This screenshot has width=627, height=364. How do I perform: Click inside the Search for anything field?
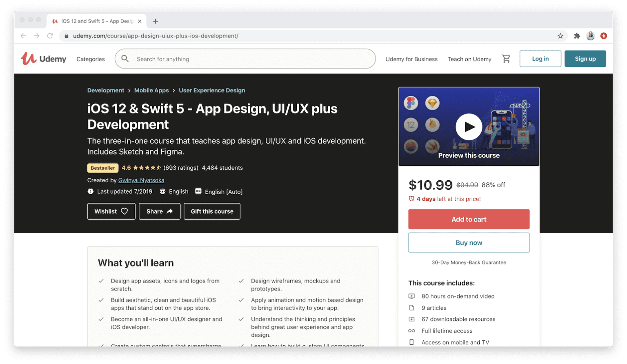coord(204,59)
